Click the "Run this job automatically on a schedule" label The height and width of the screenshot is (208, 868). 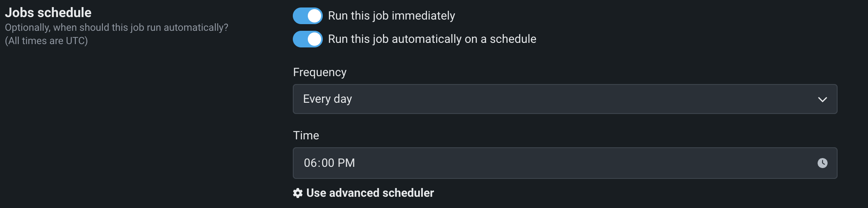coord(432,39)
